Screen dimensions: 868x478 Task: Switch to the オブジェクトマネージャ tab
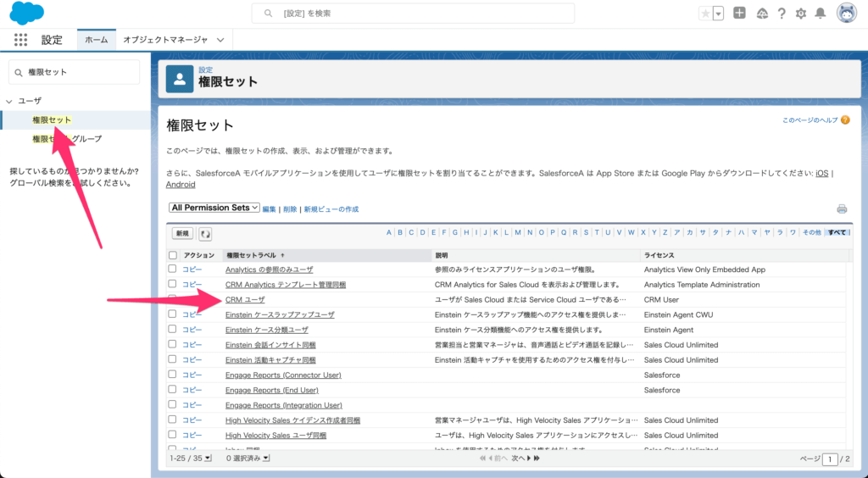165,40
